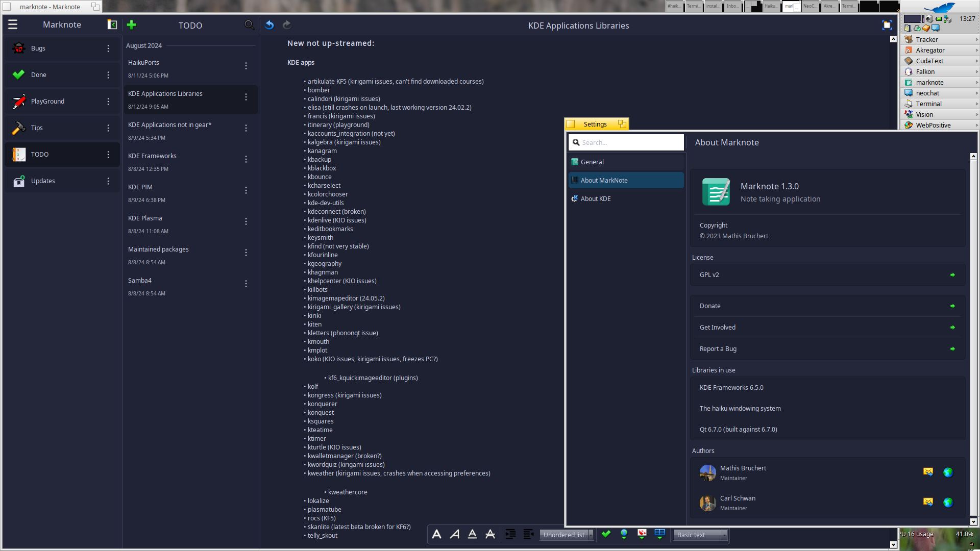Open the Basic text heading dropdown
The width and height of the screenshot is (980, 551).
pyautogui.click(x=700, y=535)
